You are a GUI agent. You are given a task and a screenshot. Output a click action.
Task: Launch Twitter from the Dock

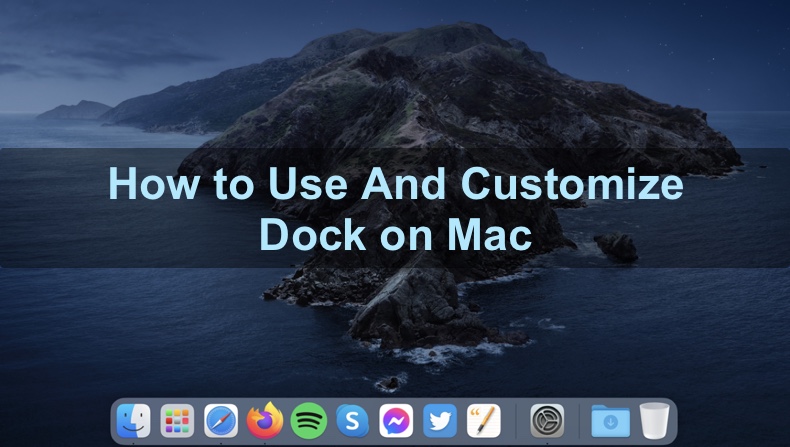point(441,421)
